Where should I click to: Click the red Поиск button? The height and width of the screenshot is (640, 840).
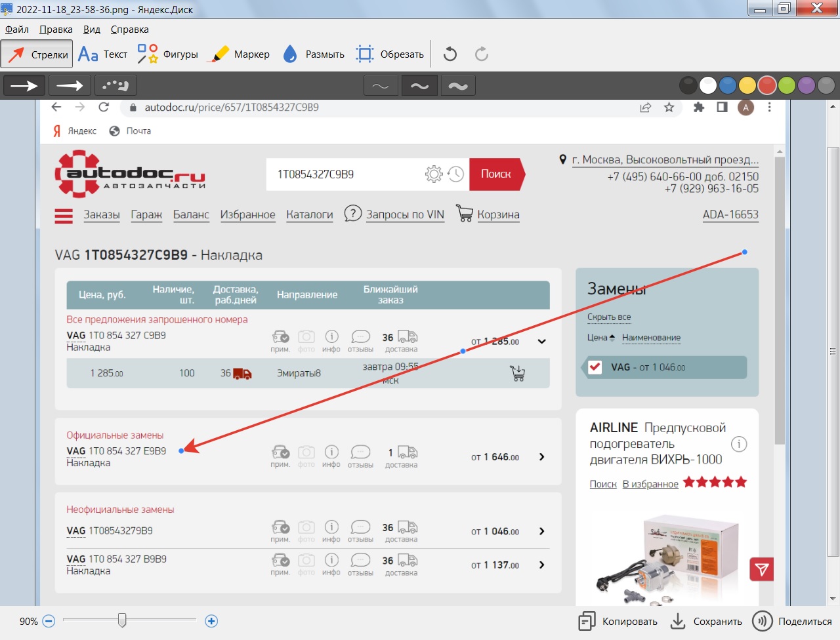click(497, 174)
